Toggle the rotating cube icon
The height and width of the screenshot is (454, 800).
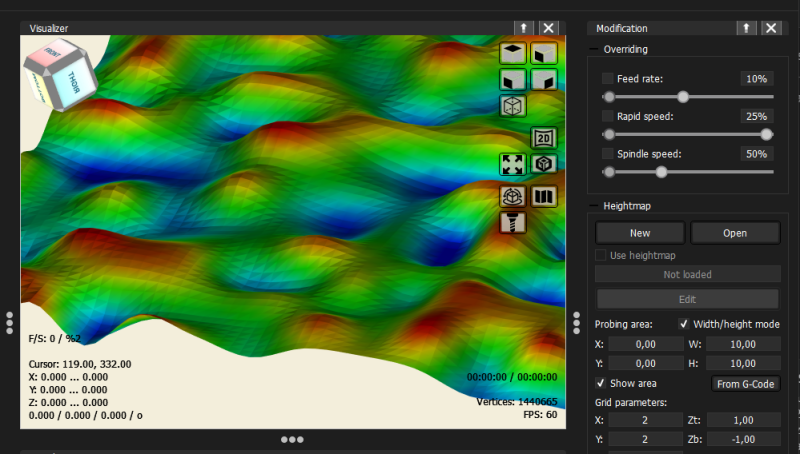(x=512, y=196)
